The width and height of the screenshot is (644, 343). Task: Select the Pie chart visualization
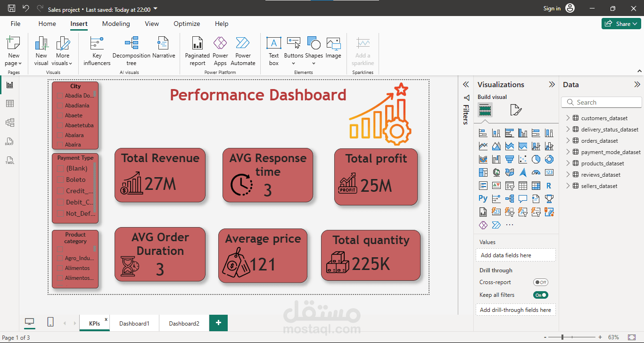pos(536,159)
